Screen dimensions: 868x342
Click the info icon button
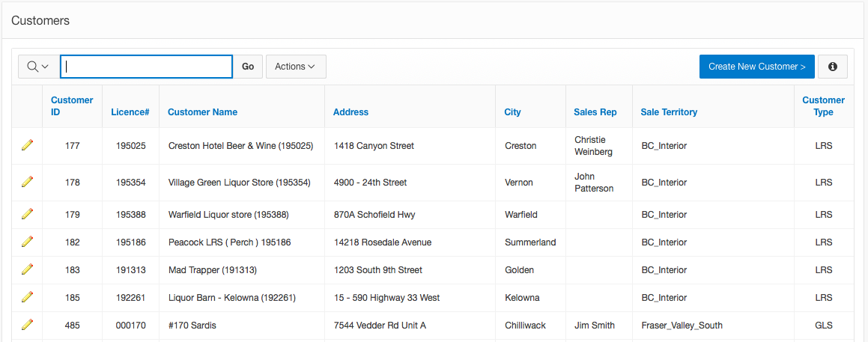tap(832, 67)
